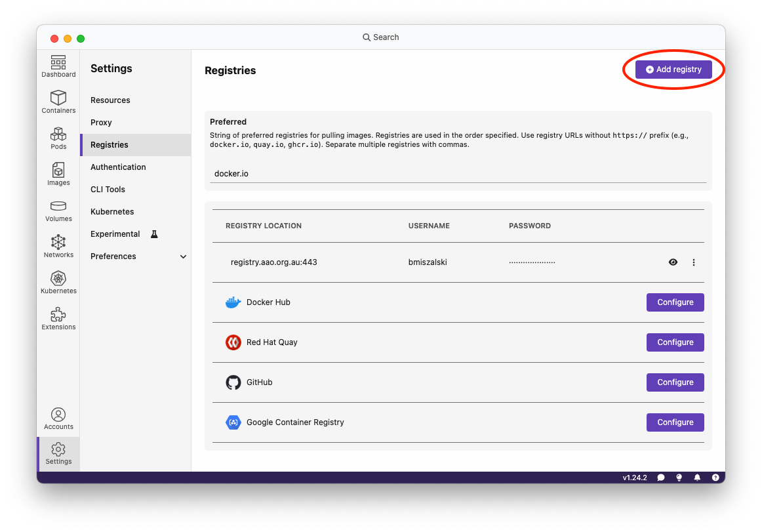Select Authentication in the Settings menu

click(118, 167)
